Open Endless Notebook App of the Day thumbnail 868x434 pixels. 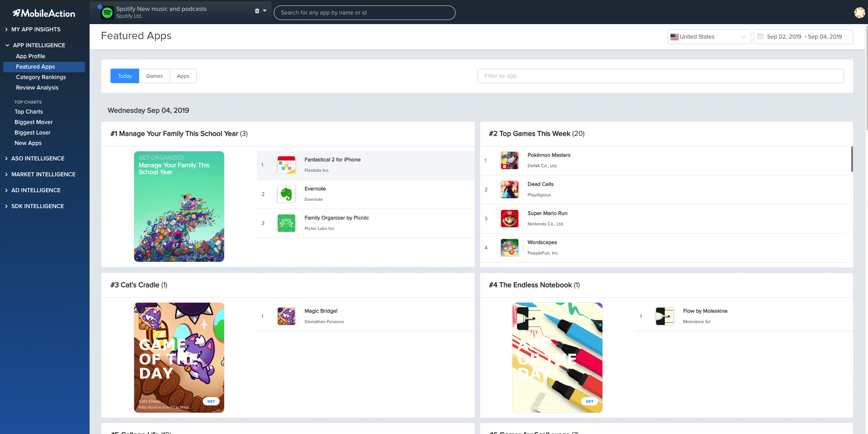(557, 358)
